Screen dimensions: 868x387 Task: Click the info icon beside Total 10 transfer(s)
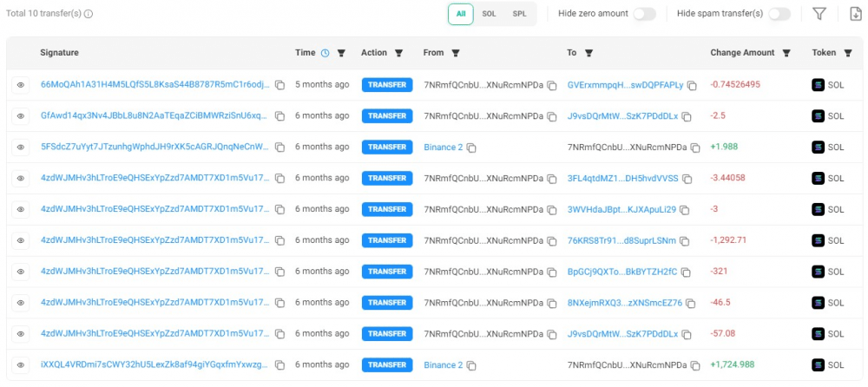click(x=89, y=14)
